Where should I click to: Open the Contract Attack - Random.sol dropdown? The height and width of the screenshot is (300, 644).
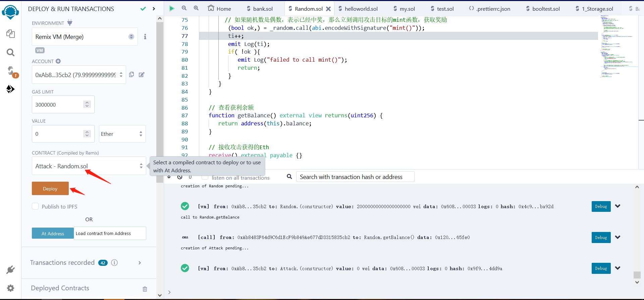tap(89, 166)
